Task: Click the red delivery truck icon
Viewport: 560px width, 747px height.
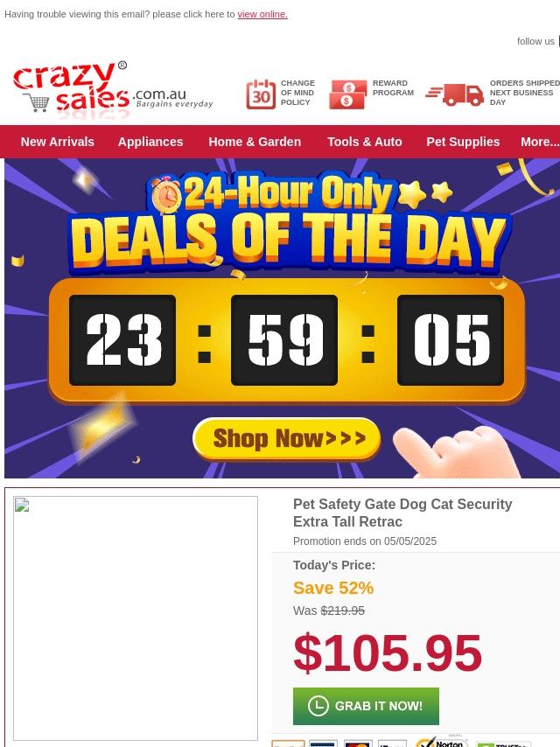Action: click(455, 94)
